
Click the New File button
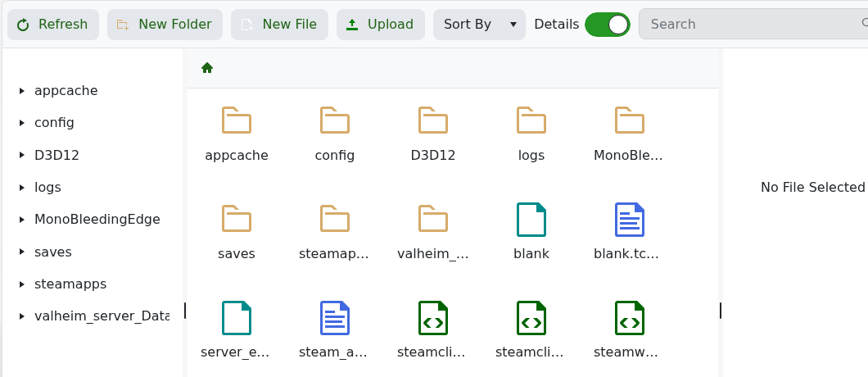click(x=279, y=25)
